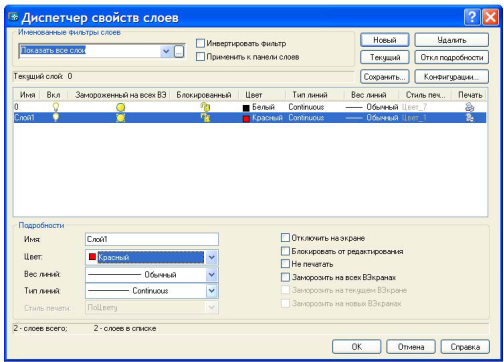Click Обычный lineweight of layer 0

(382, 107)
